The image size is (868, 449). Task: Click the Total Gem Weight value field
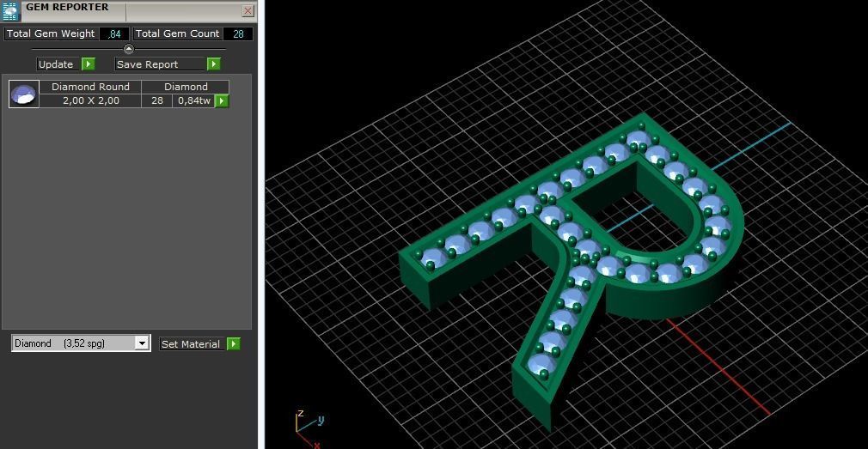(x=114, y=33)
